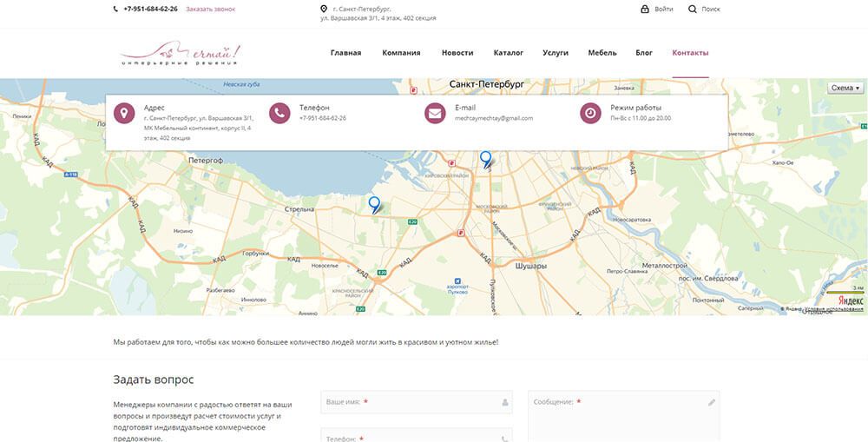Image resolution: width=868 pixels, height=442 pixels.
Task: Click the Войти login link
Action: pyautogui.click(x=664, y=9)
